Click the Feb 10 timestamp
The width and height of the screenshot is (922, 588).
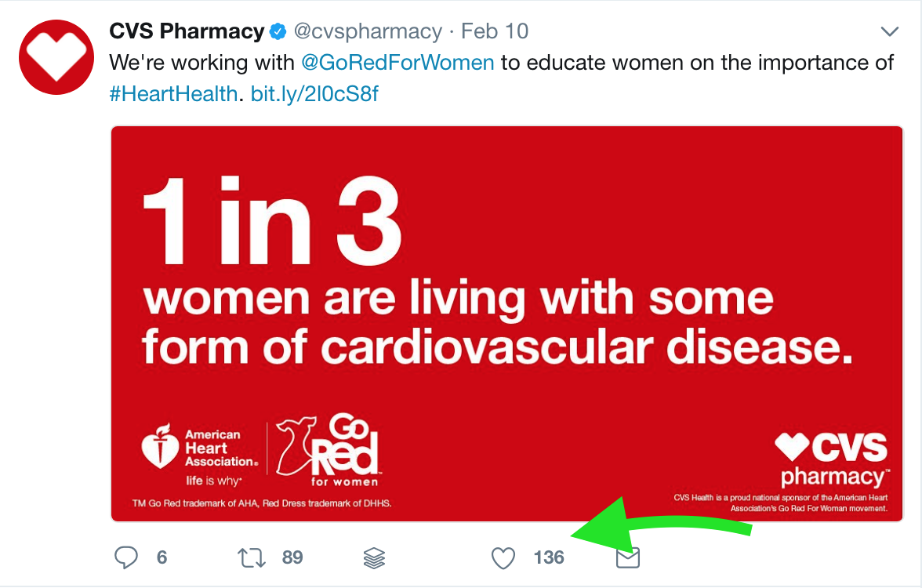point(495,31)
